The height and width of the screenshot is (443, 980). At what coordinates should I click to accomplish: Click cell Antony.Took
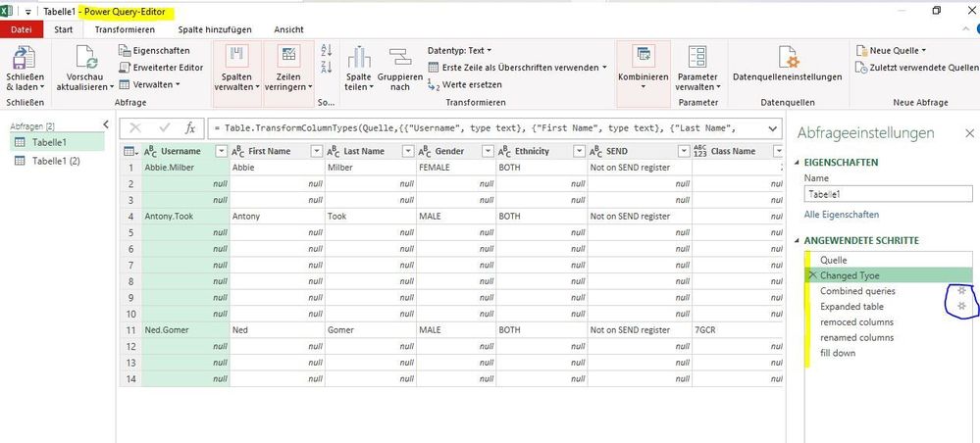click(x=186, y=217)
